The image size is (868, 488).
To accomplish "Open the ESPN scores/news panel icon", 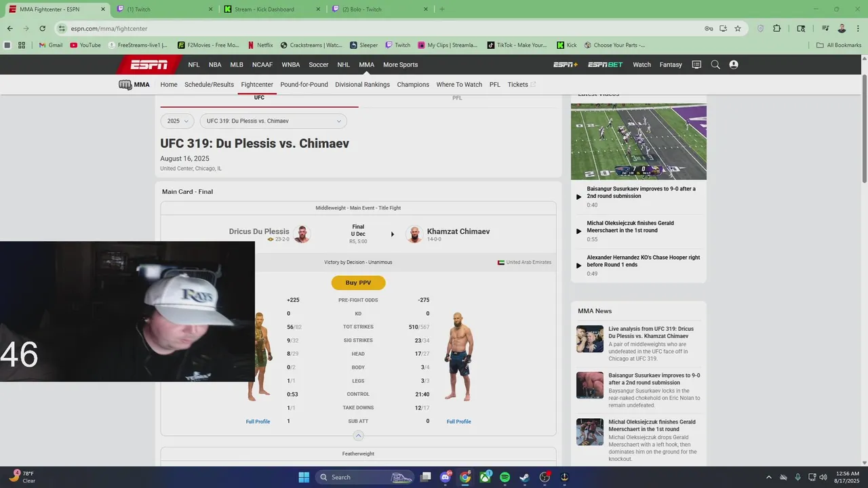I will coord(696,64).
